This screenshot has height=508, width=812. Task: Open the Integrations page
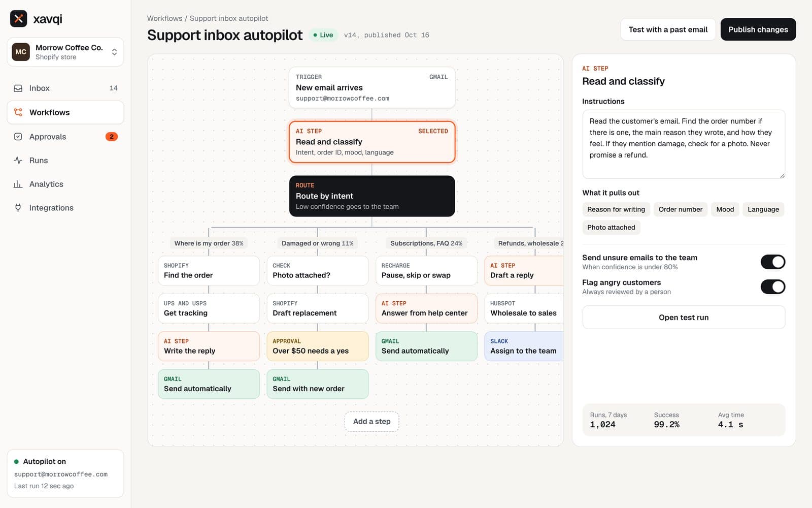(x=65, y=208)
